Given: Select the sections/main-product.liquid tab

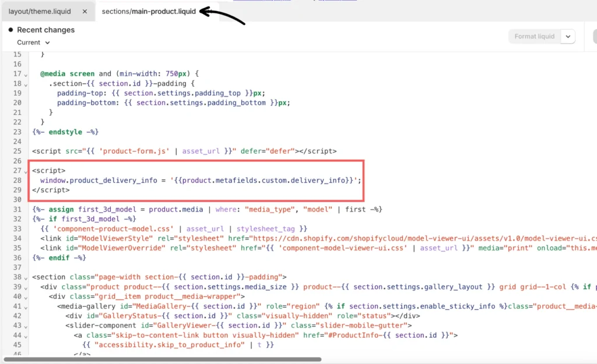Looking at the screenshot, I should [x=149, y=12].
